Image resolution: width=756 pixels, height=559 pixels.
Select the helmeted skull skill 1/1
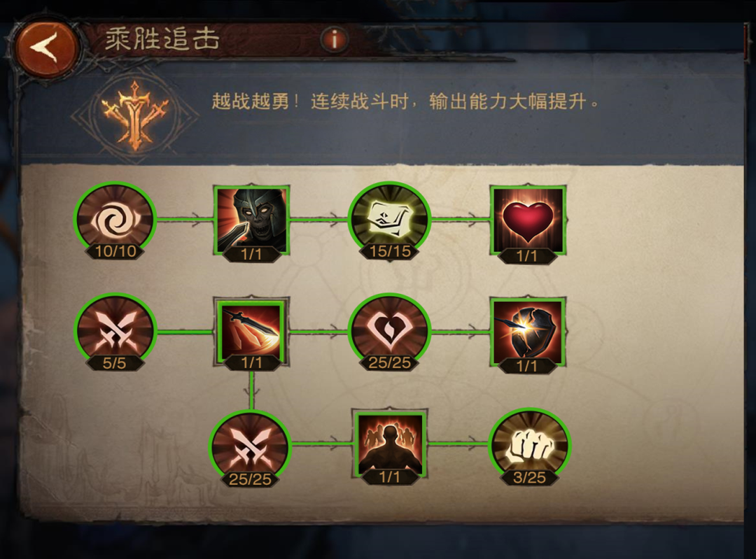pyautogui.click(x=251, y=222)
